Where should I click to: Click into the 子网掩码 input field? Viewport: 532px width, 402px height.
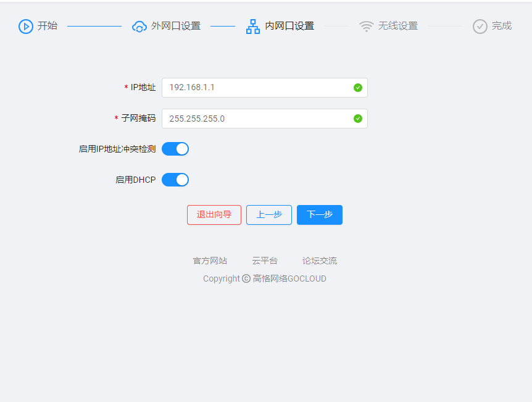coord(256,119)
